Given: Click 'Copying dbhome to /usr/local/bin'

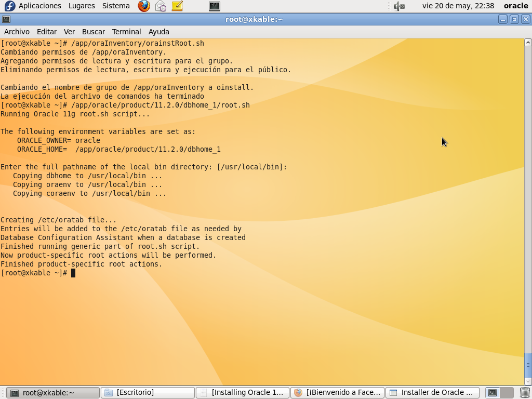Looking at the screenshot, I should (x=87, y=176).
